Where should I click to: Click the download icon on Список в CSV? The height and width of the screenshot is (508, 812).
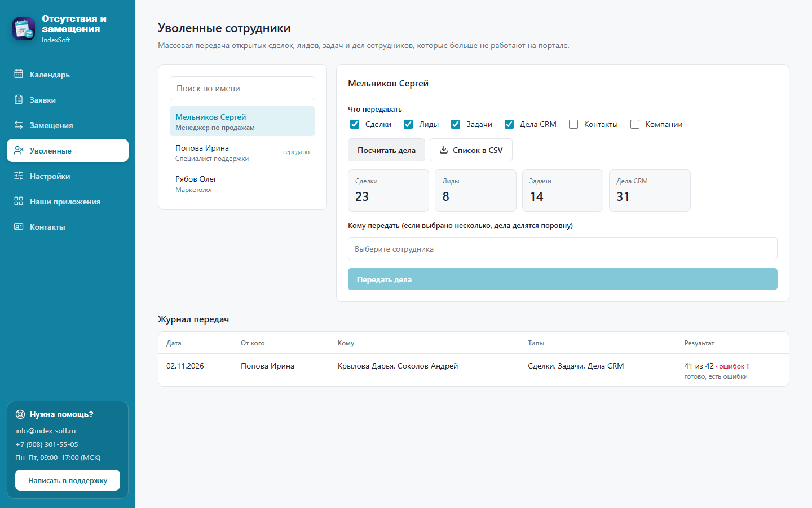(444, 150)
